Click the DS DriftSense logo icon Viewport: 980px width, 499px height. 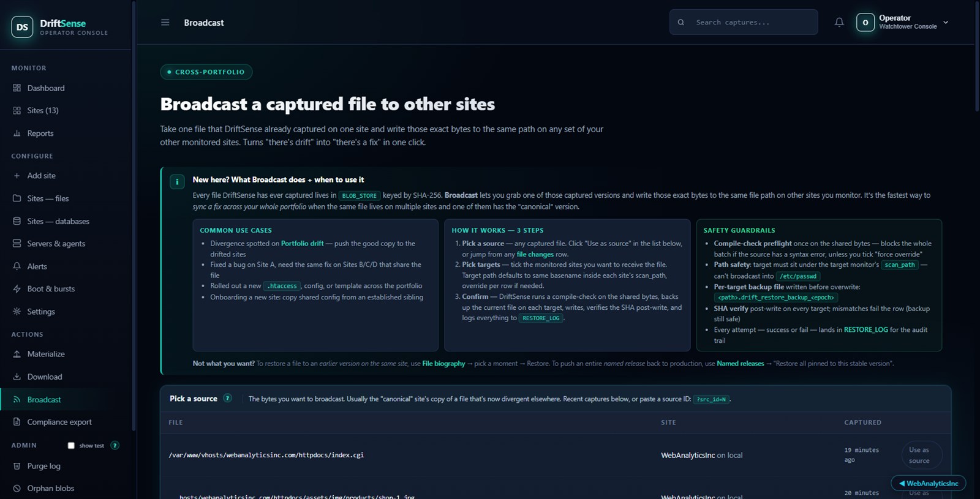click(22, 27)
